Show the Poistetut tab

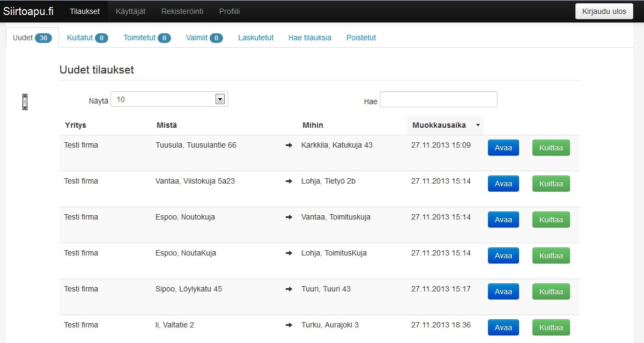point(361,38)
